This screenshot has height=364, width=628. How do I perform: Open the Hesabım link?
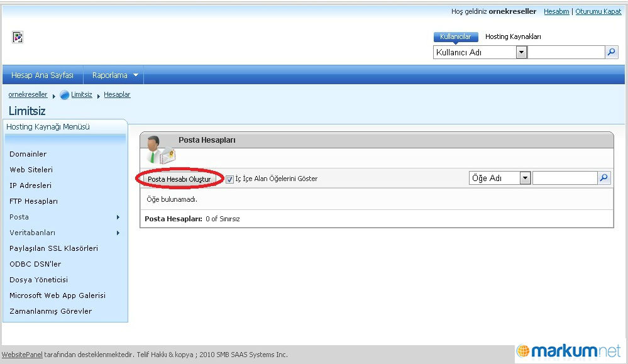pos(556,11)
